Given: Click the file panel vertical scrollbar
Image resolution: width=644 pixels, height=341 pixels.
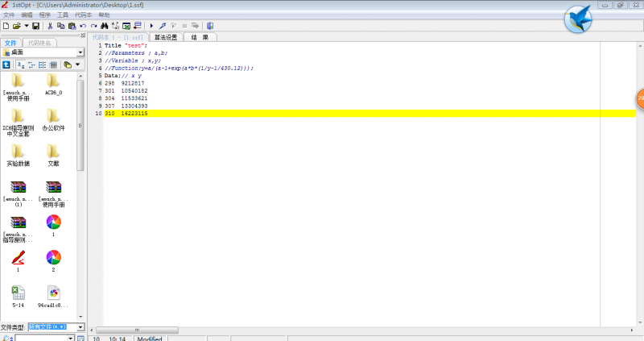Looking at the screenshot, I should pyautogui.click(x=80, y=126).
